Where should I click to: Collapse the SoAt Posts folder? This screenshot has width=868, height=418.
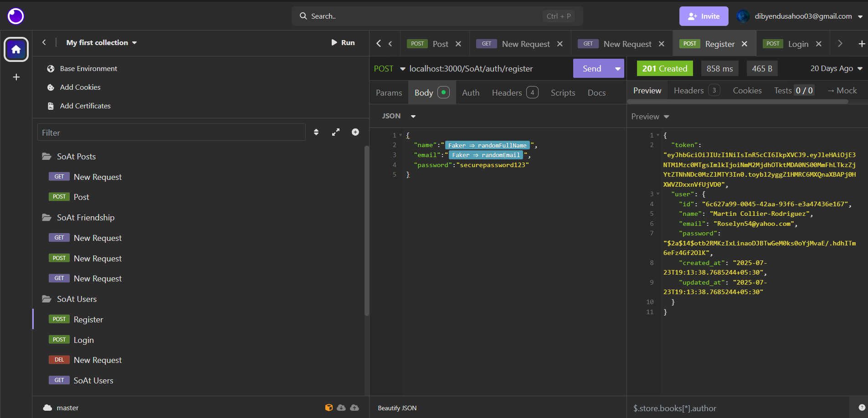tap(46, 157)
